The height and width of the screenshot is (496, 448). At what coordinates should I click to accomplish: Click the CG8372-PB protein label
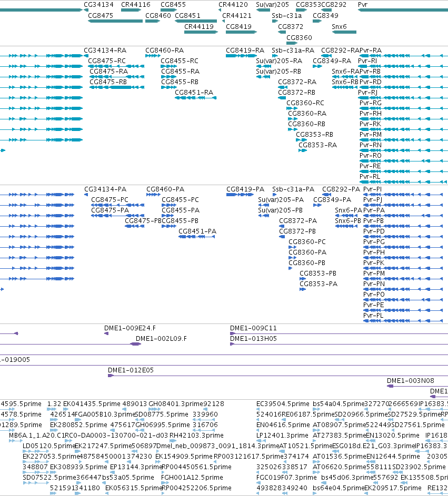(297, 231)
